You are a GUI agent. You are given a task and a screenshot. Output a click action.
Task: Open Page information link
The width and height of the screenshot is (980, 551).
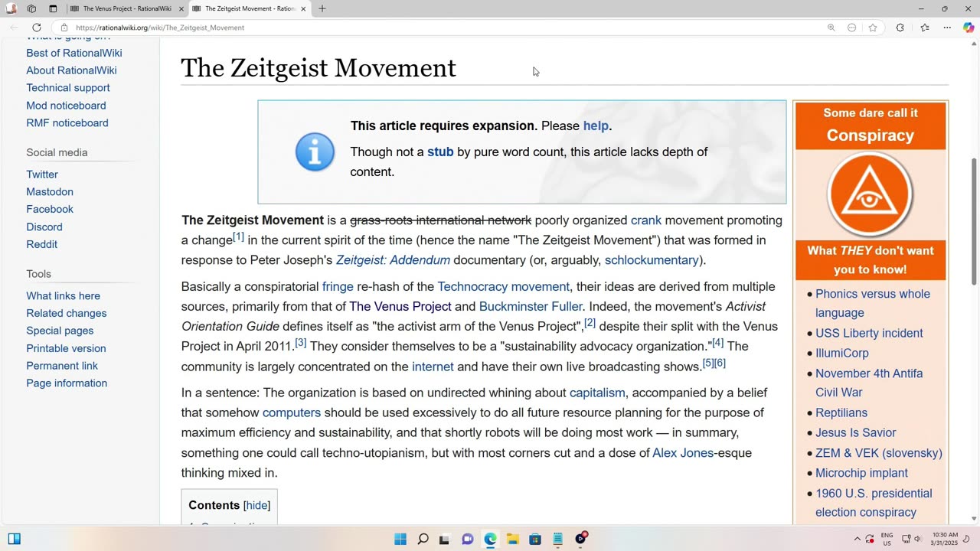pos(67,383)
